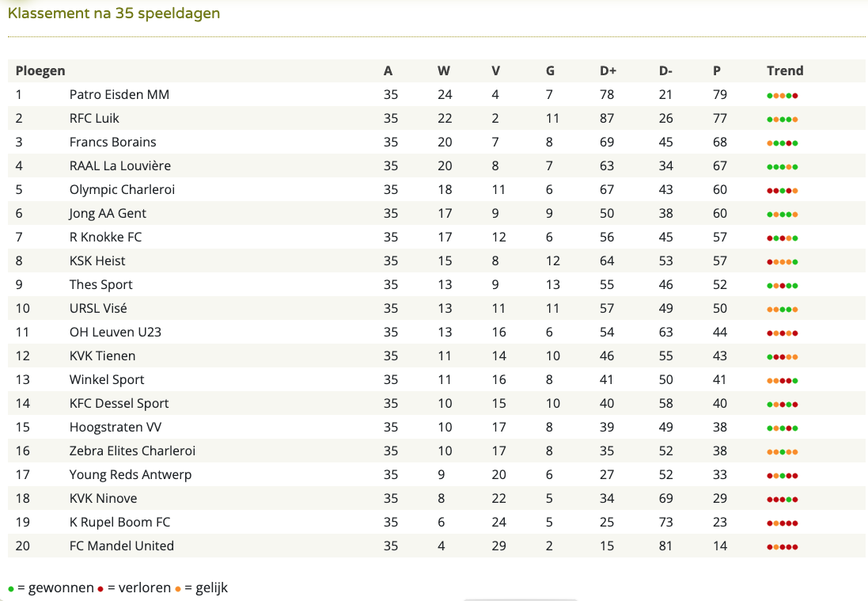The width and height of the screenshot is (868, 601).
Task: Select the team name Francs Borains
Action: tap(113, 142)
